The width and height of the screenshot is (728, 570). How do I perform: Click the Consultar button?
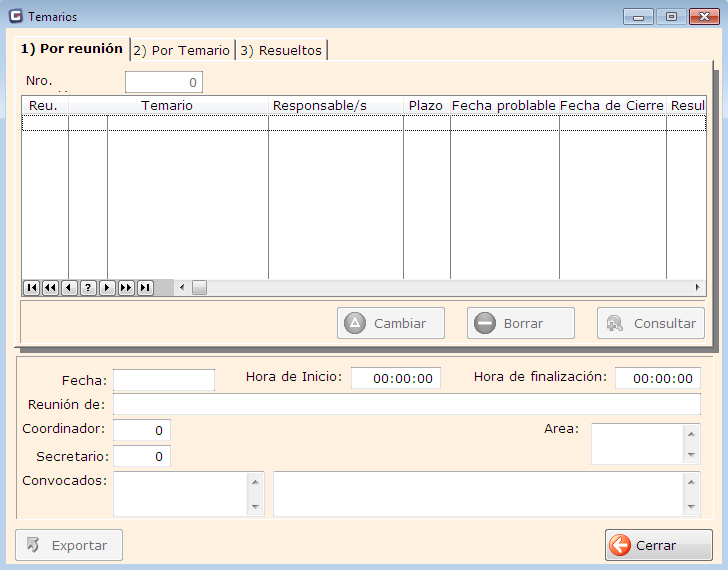[x=651, y=323]
